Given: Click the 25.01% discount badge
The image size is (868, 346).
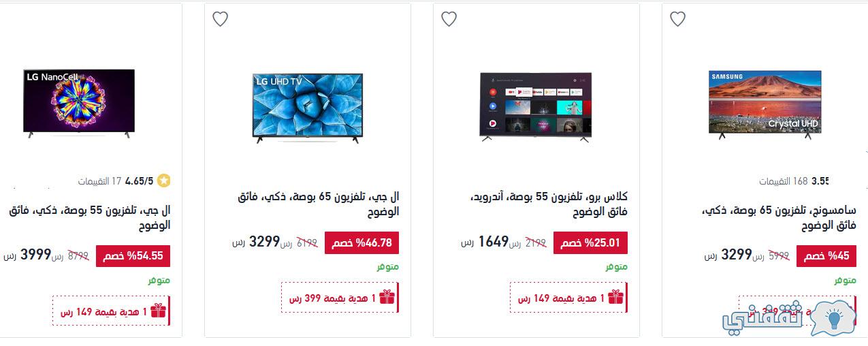Looking at the screenshot, I should [591, 242].
